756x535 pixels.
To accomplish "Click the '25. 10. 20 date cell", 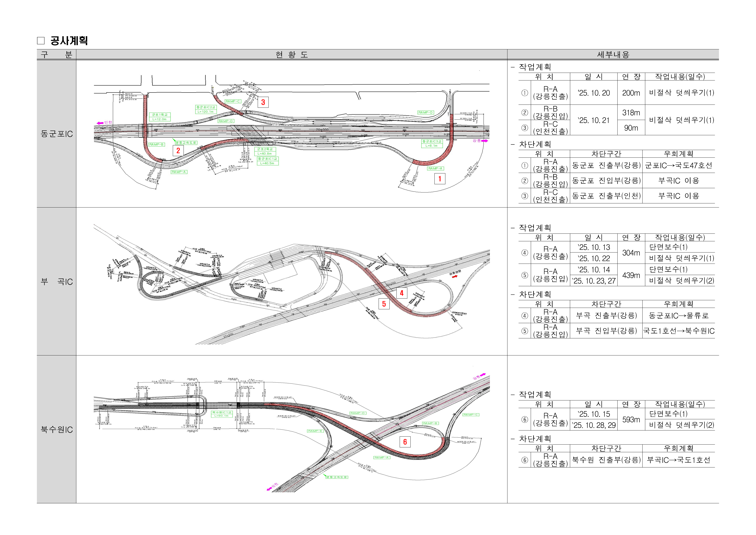I will pos(594,93).
